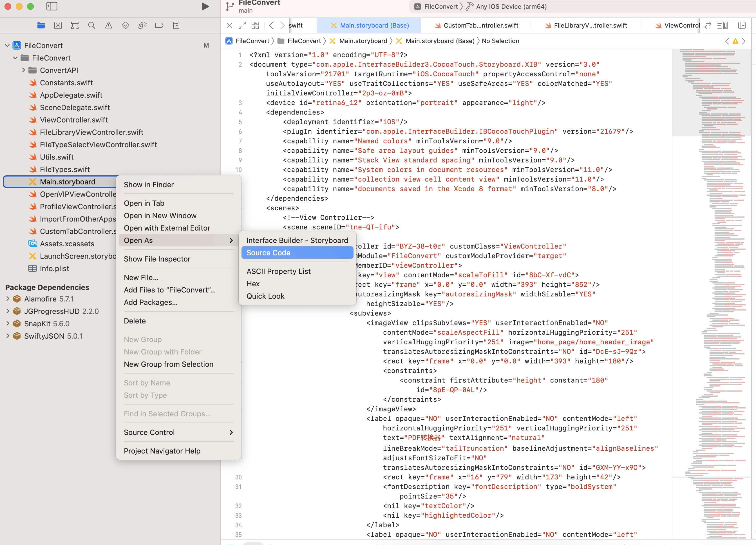The width and height of the screenshot is (756, 545).
Task: Open Assets.xcassets in navigator
Action: (67, 244)
